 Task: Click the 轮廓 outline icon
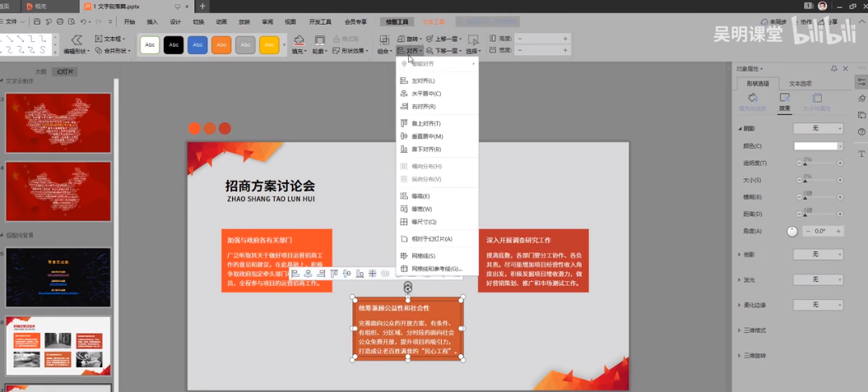pos(319,40)
